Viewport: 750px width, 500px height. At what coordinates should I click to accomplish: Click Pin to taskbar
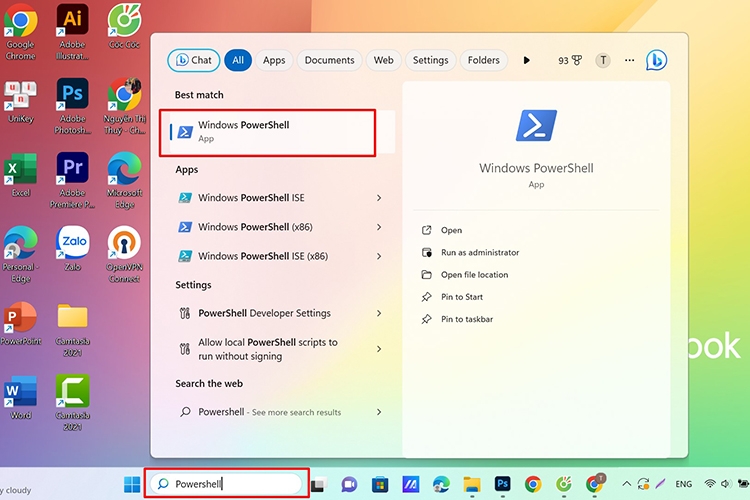467,319
